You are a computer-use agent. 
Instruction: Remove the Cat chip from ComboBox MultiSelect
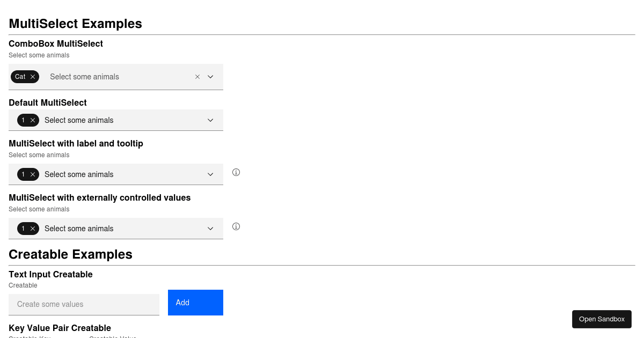[x=32, y=77]
